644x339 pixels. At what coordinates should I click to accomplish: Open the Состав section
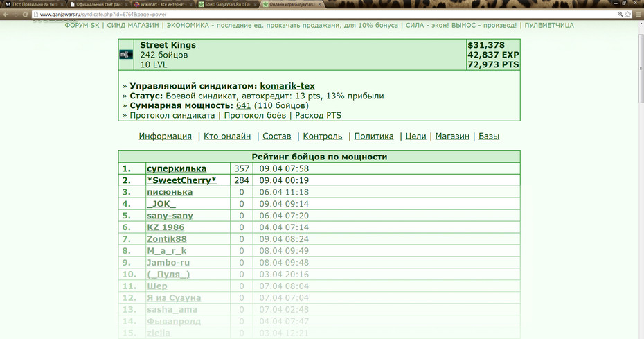point(277,136)
